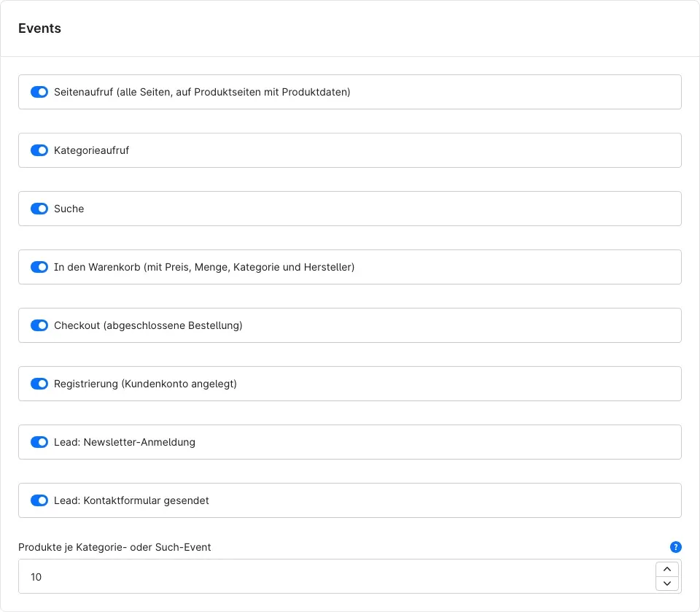
Task: Open help icon for Produkte je Kategorie
Action: [x=675, y=547]
